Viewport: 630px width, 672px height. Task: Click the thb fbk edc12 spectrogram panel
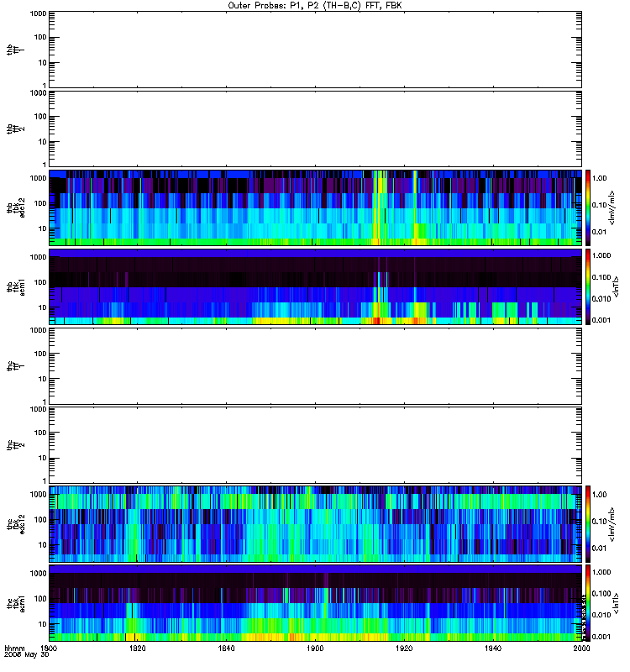tap(315, 207)
